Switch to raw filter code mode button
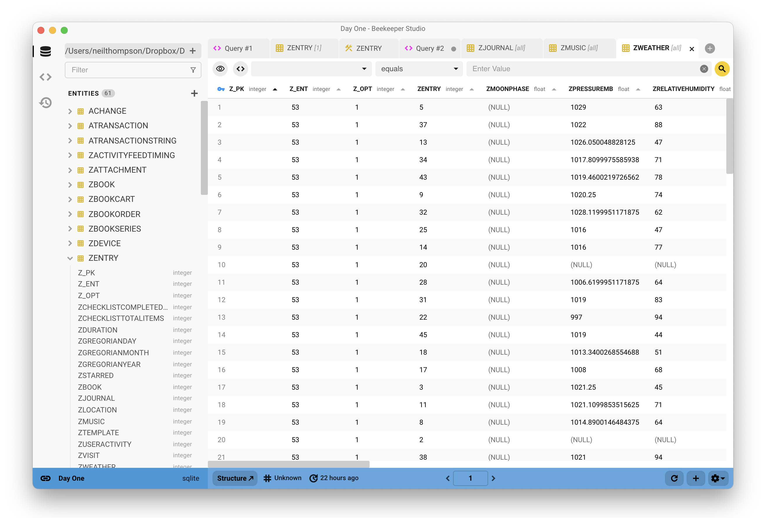This screenshot has height=532, width=766. pyautogui.click(x=241, y=69)
